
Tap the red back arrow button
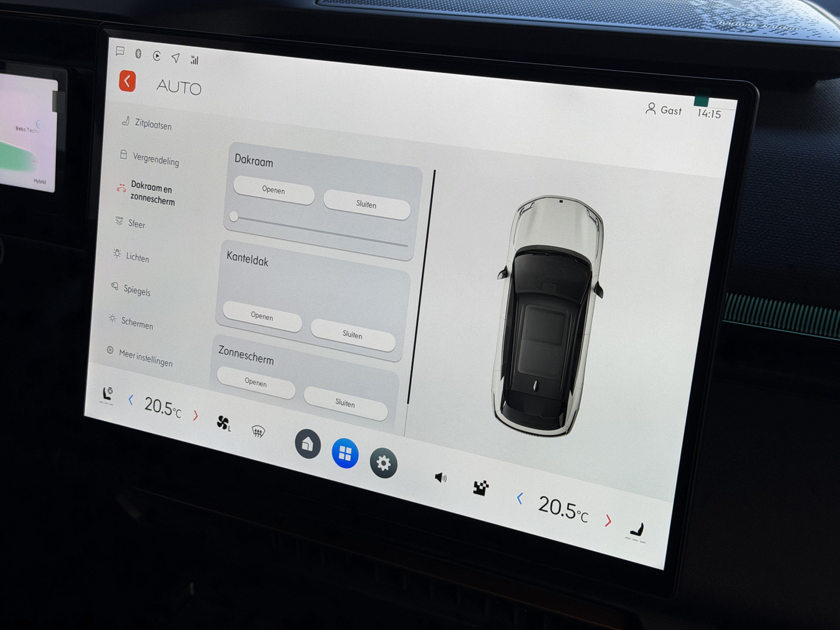point(127,81)
